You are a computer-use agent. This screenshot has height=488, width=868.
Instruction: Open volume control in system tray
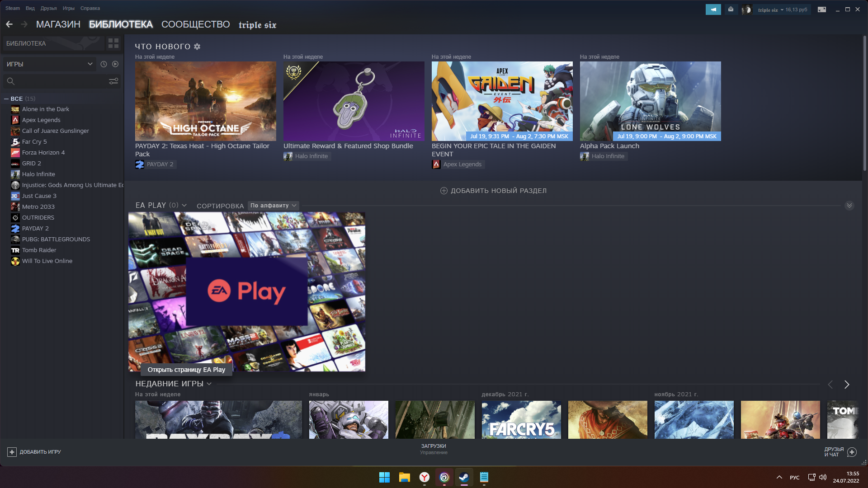823,477
